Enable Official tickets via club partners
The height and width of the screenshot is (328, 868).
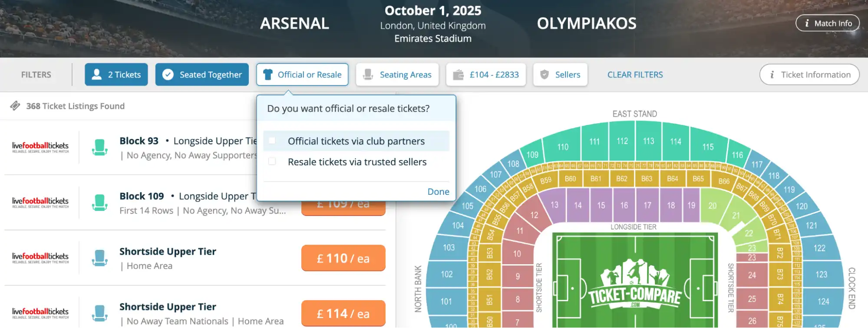tap(272, 141)
